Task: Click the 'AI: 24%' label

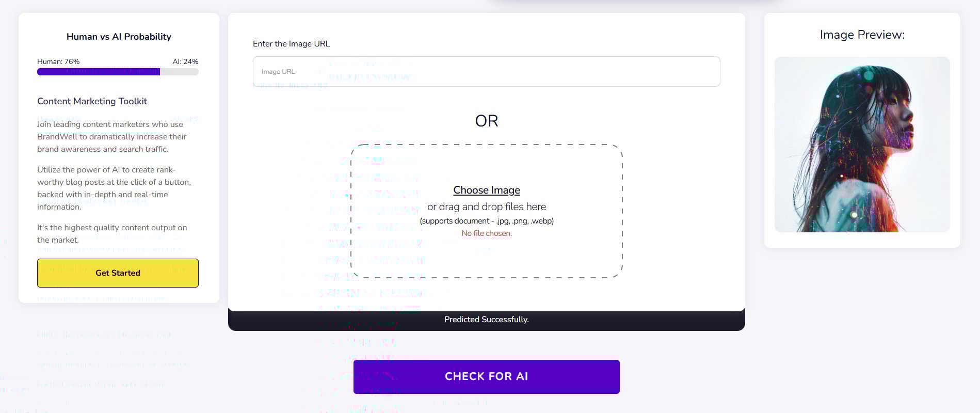Action: 185,61
